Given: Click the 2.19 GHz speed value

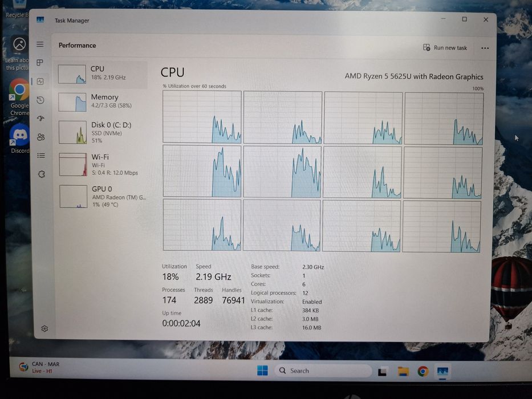Looking at the screenshot, I should pos(213,277).
